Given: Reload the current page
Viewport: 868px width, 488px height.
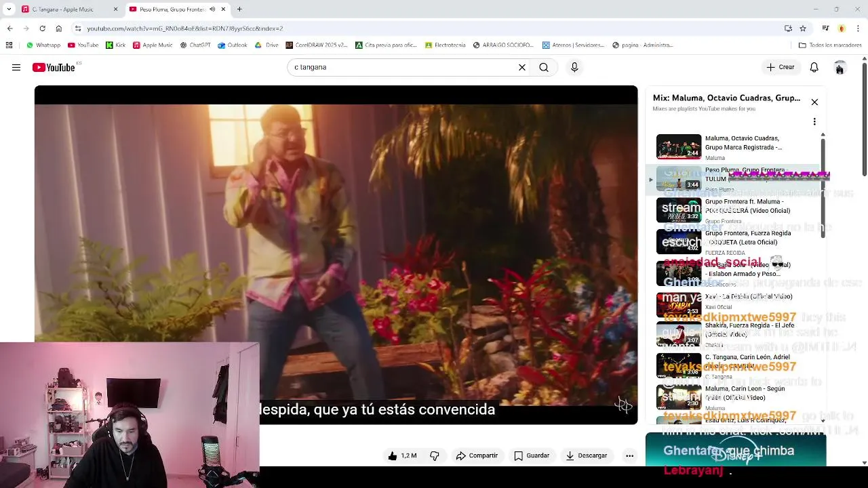Looking at the screenshot, I should pos(42,28).
